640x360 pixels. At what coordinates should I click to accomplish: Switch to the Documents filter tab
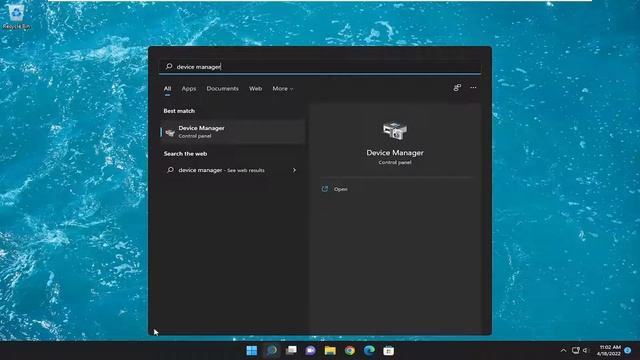pyautogui.click(x=222, y=89)
